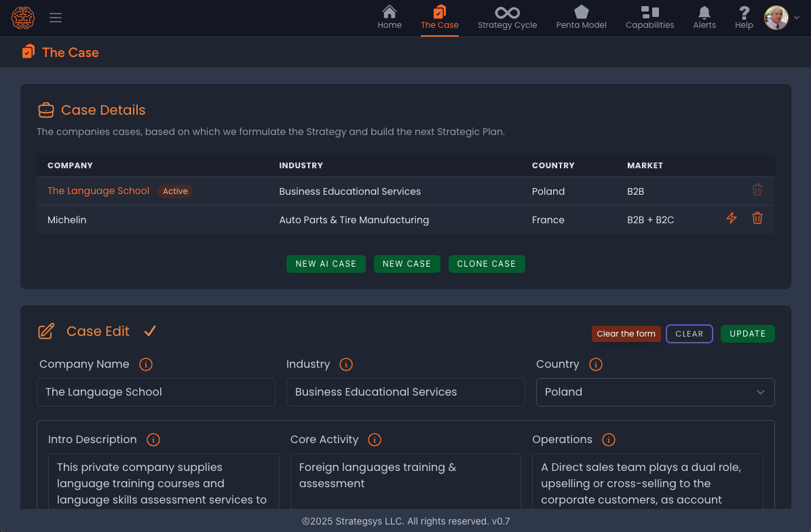This screenshot has width=811, height=532.
Task: Delete the Michelin case row
Action: [757, 218]
